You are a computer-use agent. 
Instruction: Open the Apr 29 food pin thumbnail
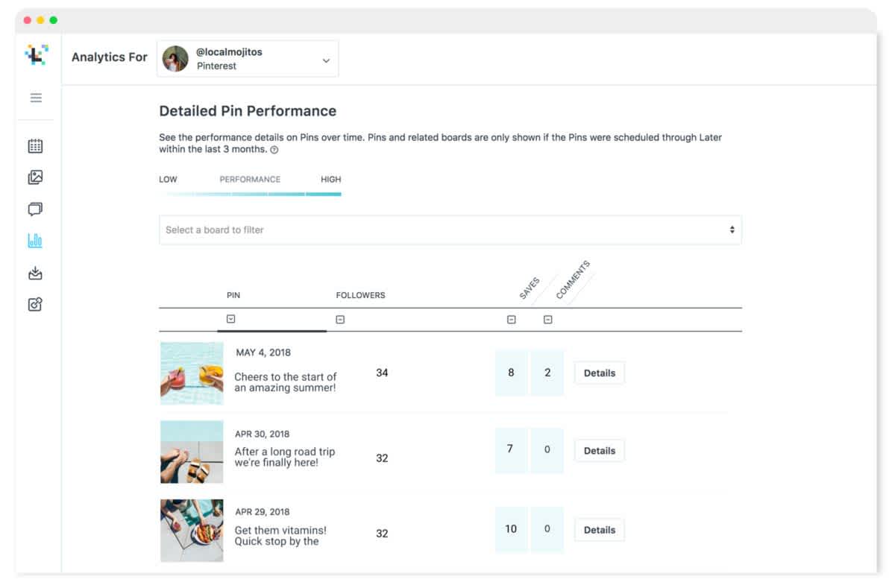pyautogui.click(x=192, y=530)
